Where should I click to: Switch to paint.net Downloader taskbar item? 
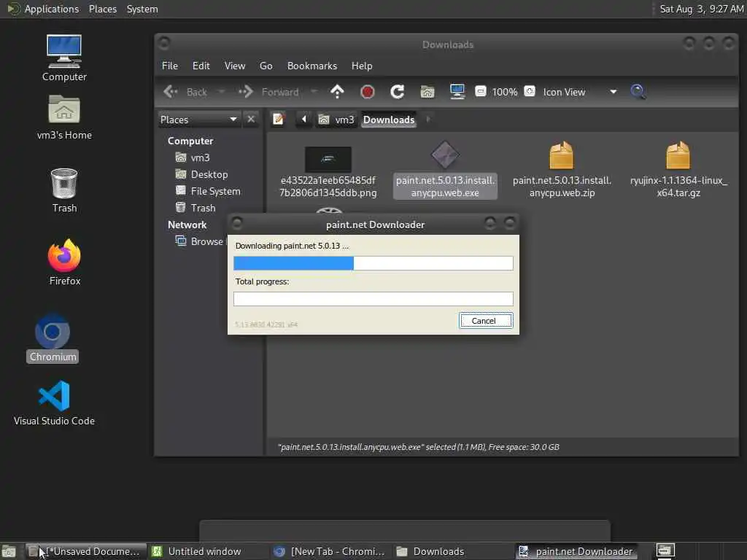(x=576, y=551)
